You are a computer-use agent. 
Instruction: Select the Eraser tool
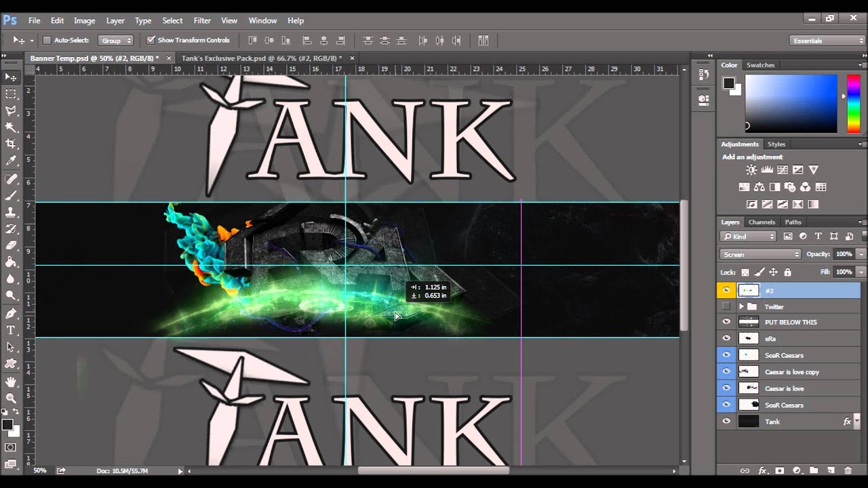(x=11, y=245)
